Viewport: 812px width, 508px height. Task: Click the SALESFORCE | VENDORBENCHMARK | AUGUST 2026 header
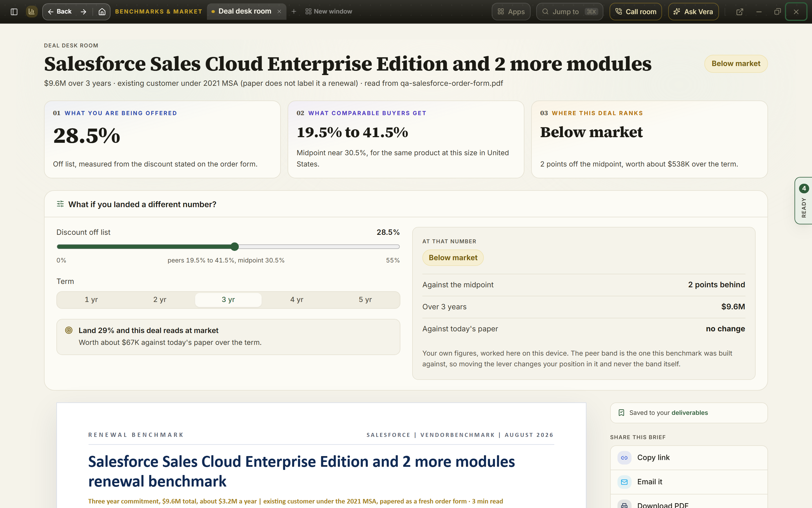coord(460,435)
